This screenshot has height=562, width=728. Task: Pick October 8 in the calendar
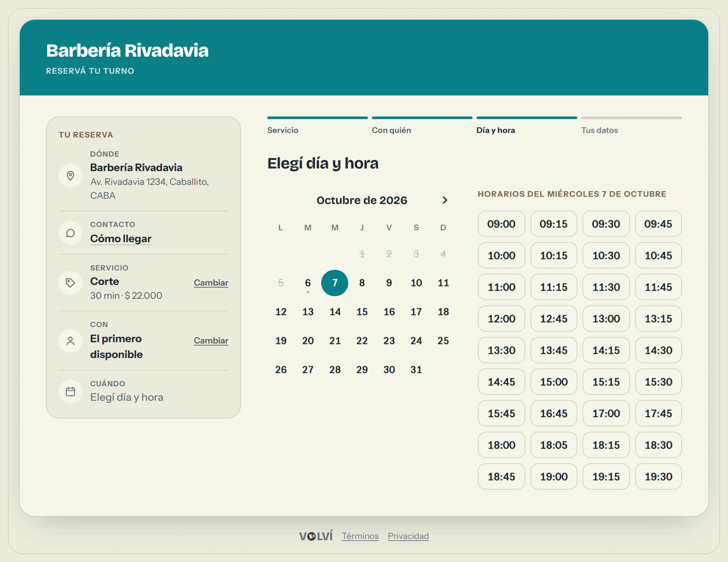(362, 283)
